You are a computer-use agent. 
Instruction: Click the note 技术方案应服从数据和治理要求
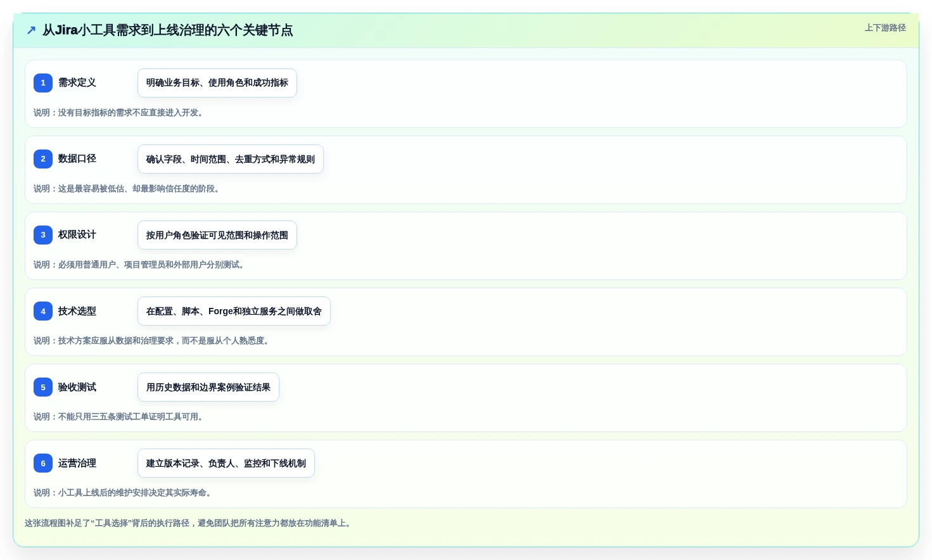pos(153,341)
